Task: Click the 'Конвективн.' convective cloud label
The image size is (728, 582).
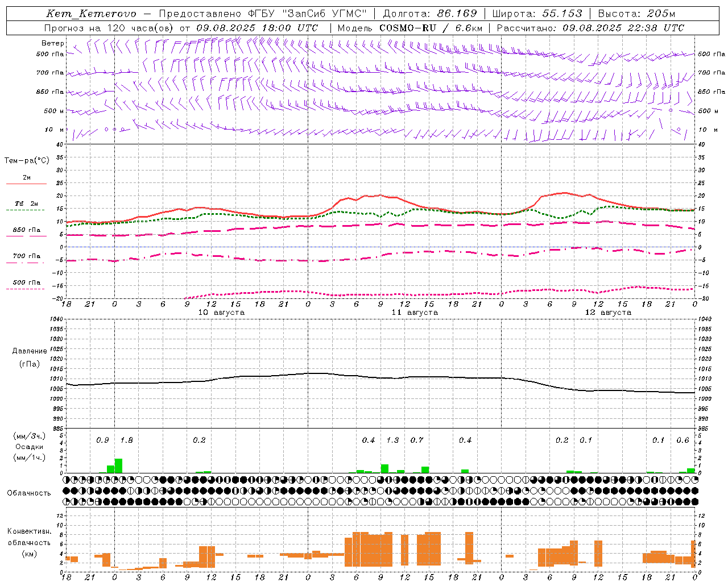Action: tap(30, 531)
